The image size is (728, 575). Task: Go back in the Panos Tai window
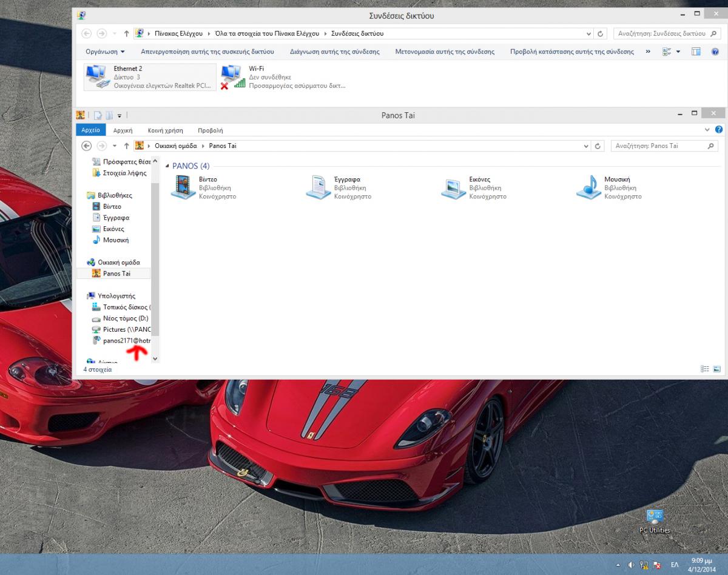87,146
